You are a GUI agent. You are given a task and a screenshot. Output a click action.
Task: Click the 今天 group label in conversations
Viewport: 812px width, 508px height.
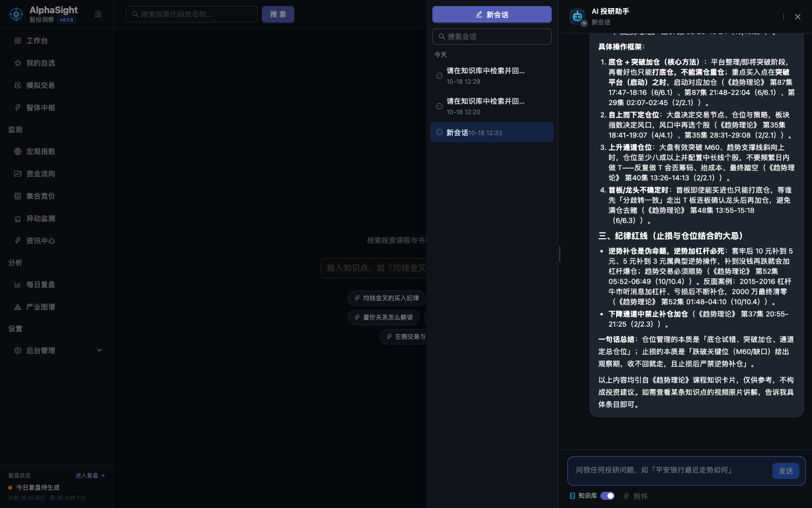441,54
